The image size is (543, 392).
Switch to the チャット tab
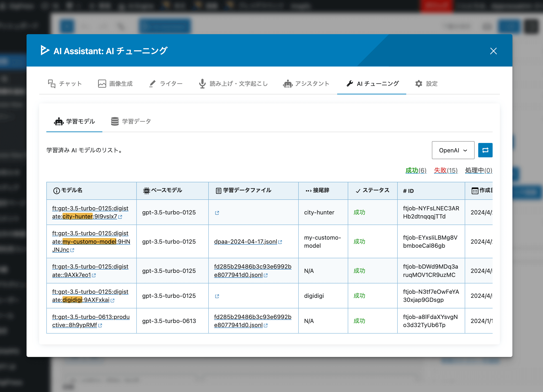65,84
